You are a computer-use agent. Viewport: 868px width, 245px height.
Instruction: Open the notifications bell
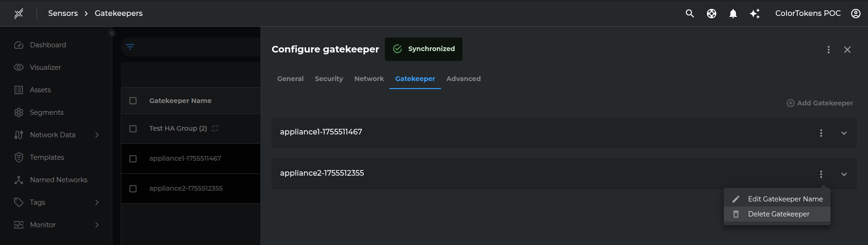(x=733, y=14)
